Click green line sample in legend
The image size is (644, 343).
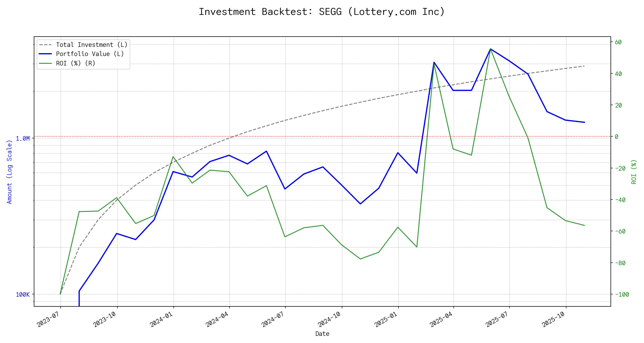point(45,63)
